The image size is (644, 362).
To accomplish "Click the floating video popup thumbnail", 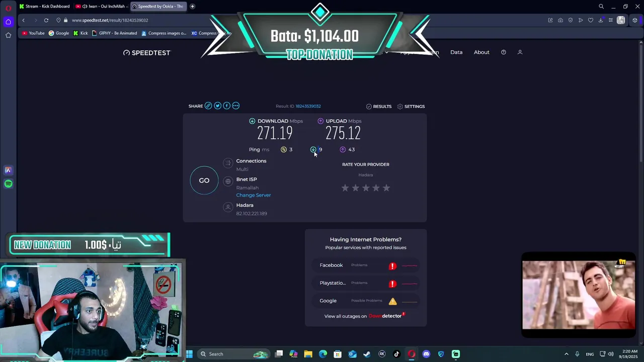I will click(579, 295).
